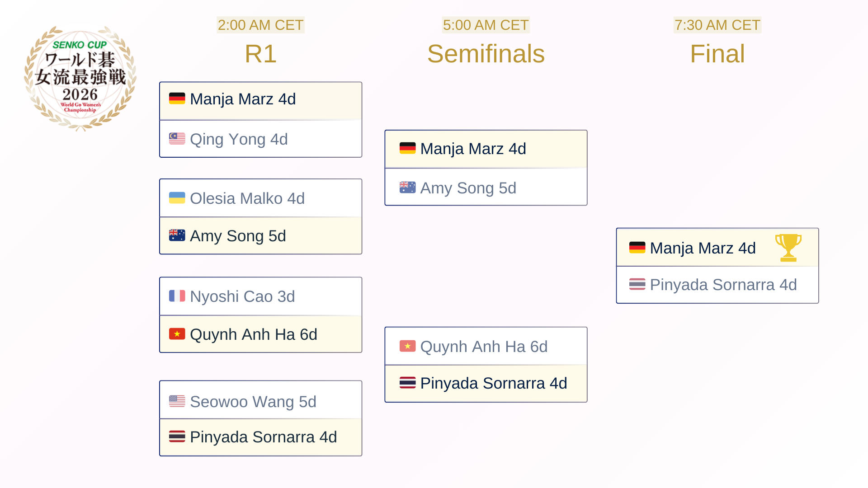Click Amy Song 5d in R1

238,236
